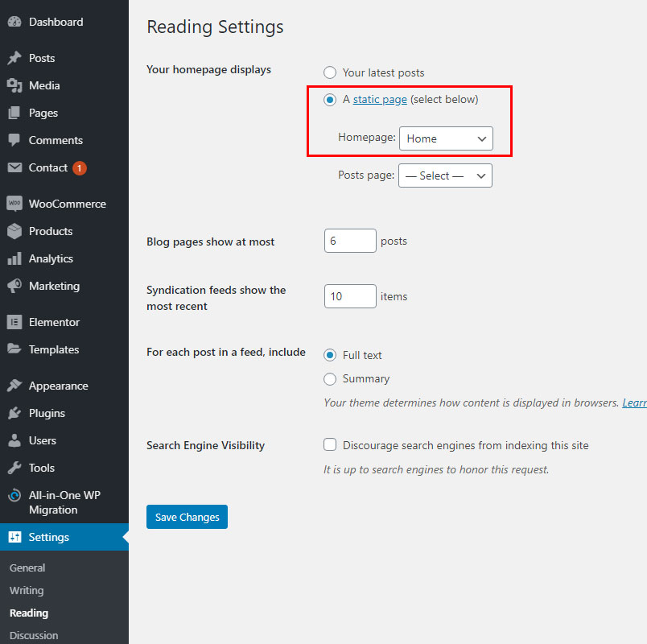Enable Discourage search engines checkbox
647x644 pixels.
point(330,444)
